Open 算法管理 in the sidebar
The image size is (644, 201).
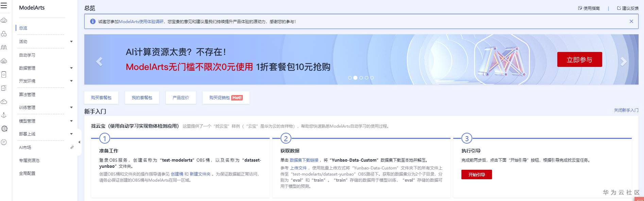[27, 95]
